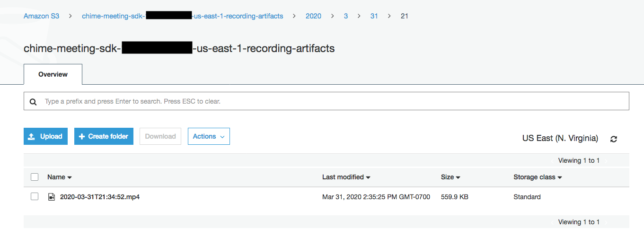
Task: Click the previous page arrow below the table
Action: (553, 222)
